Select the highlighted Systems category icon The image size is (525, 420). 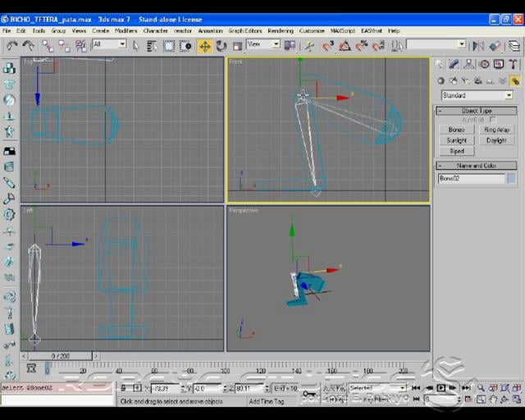514,81
